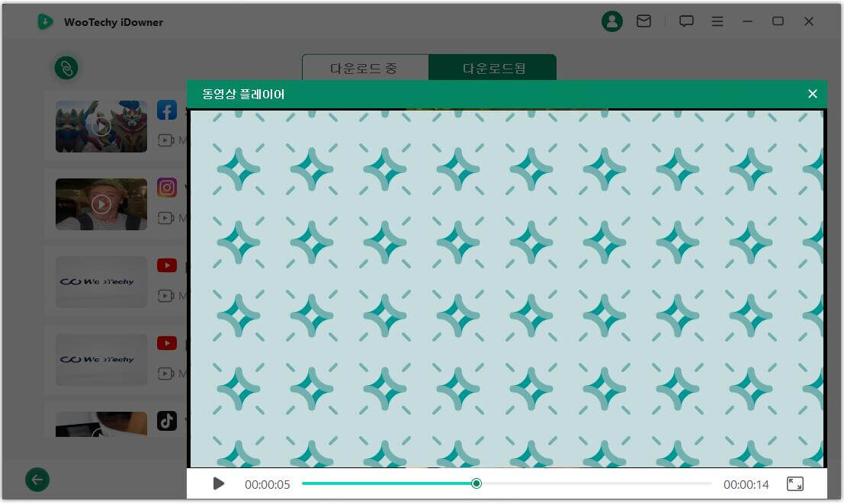Open the feedback chat bubble icon
Viewport: 844px width, 504px height.
687,21
